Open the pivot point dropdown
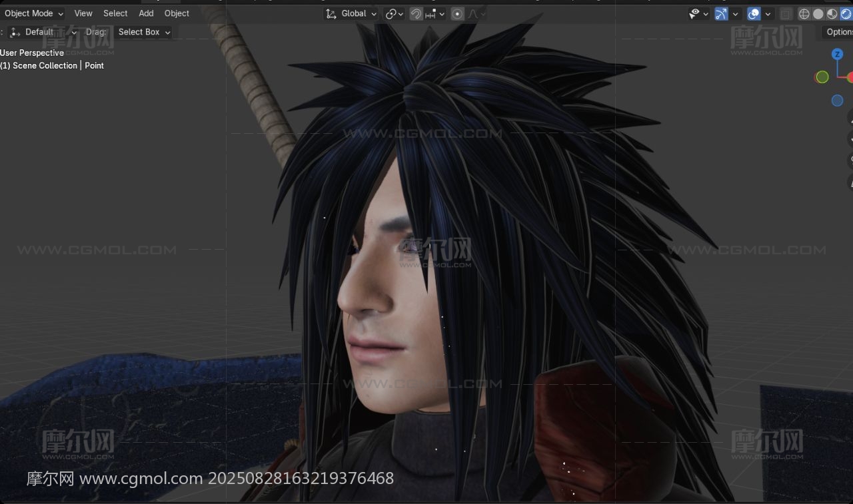853x504 pixels. [x=395, y=13]
